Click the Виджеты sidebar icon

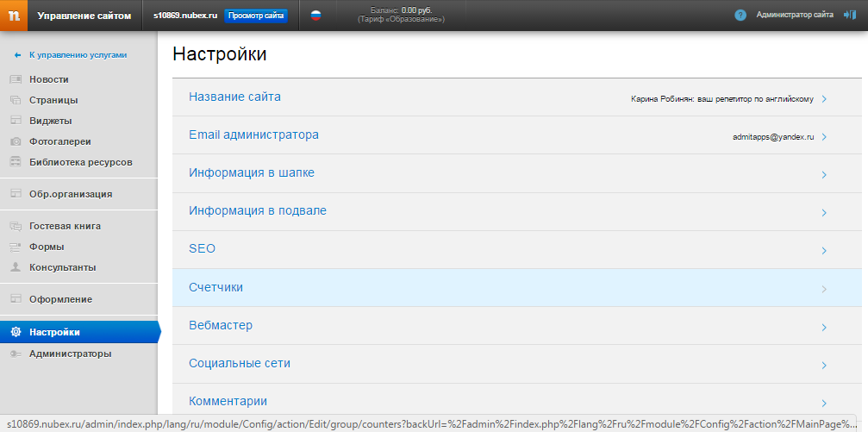click(16, 121)
